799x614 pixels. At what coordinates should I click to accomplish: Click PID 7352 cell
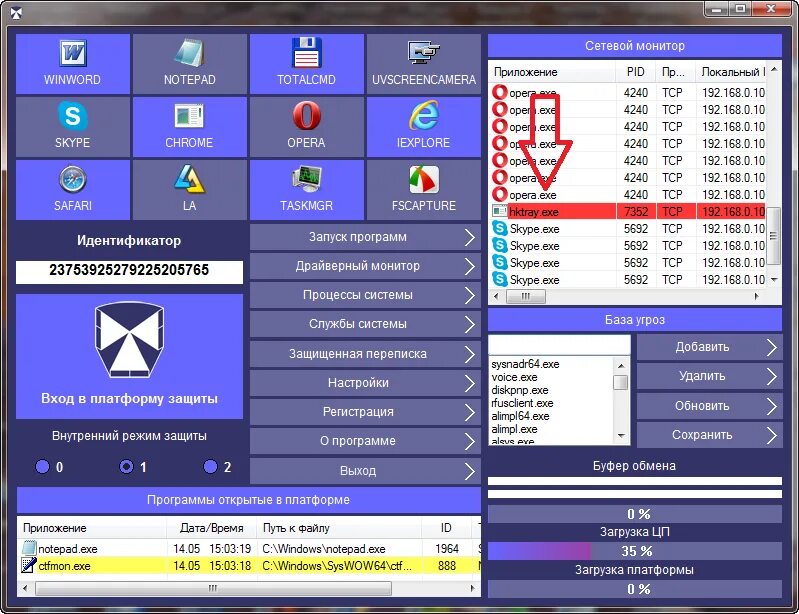pos(635,211)
